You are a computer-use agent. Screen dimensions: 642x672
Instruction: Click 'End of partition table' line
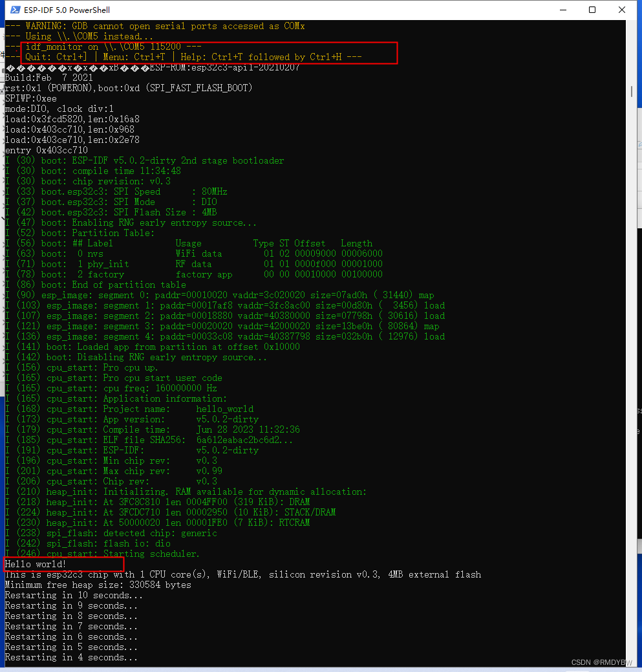tap(96, 285)
